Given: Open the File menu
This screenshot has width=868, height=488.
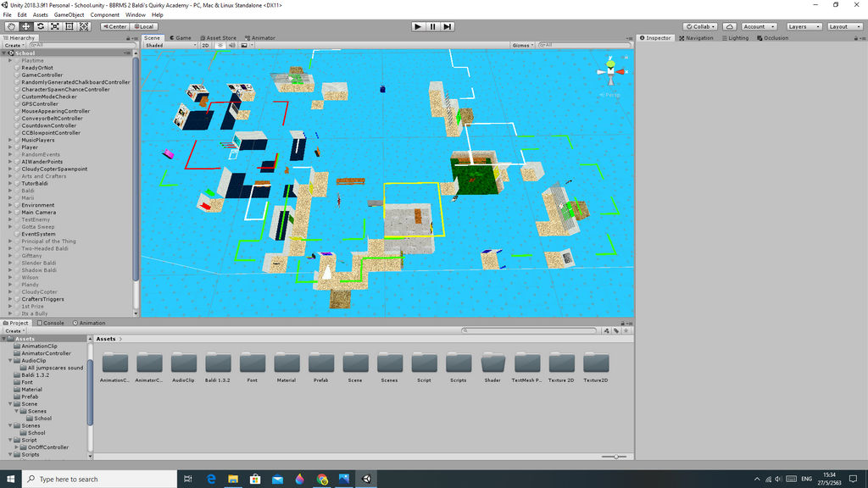Looking at the screenshot, I should (x=7, y=15).
